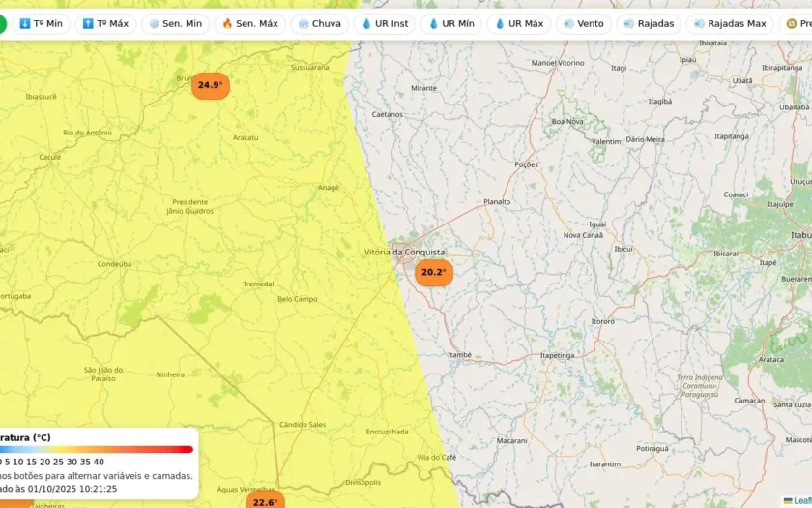Click the Vitória da Conquista city label
Image resolution: width=812 pixels, height=508 pixels.
(404, 252)
